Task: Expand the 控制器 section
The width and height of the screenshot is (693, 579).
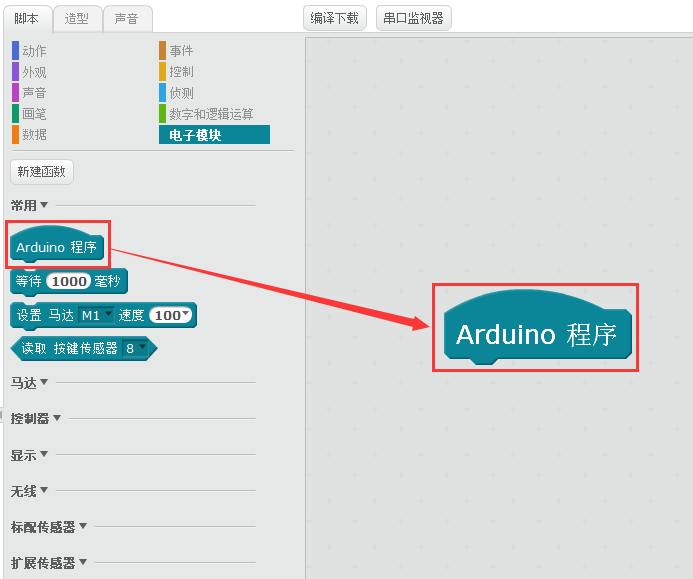Action: point(36,418)
